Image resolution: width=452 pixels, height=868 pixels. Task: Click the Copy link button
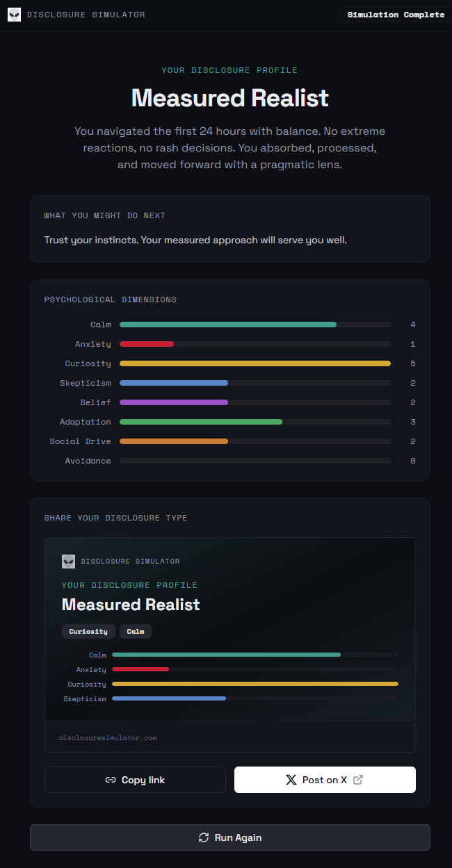point(135,780)
